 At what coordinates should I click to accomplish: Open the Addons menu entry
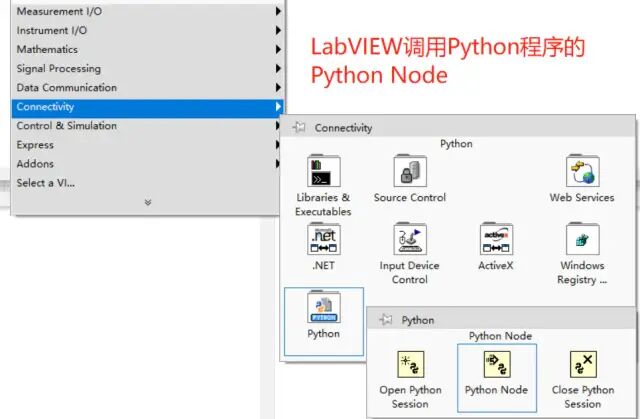[x=147, y=164]
